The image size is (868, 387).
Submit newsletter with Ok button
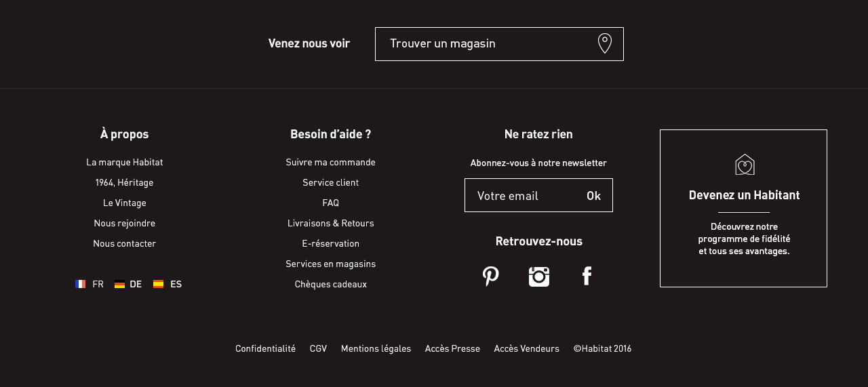[x=593, y=196]
